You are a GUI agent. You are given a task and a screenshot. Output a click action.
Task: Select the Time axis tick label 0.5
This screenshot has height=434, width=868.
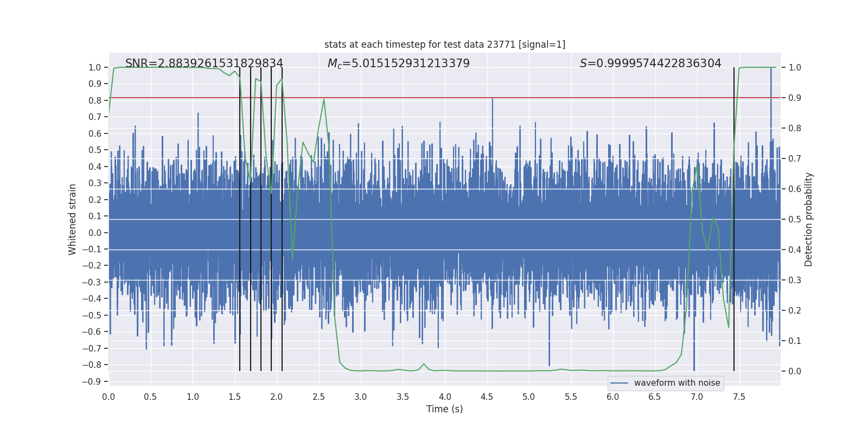(x=150, y=397)
